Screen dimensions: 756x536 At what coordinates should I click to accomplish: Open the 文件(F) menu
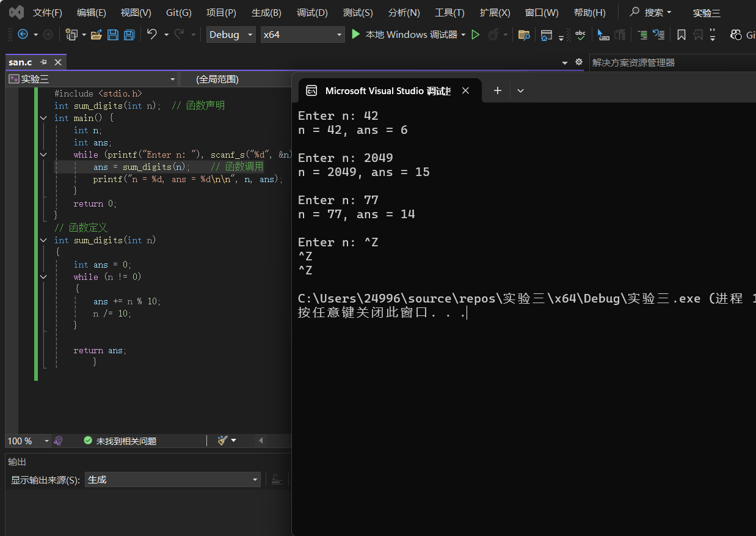tap(47, 12)
